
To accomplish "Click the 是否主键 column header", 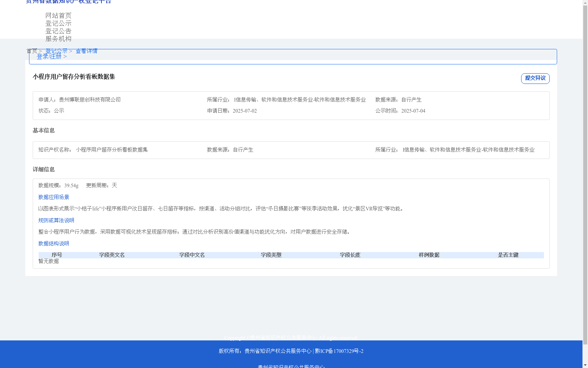I will [x=508, y=255].
